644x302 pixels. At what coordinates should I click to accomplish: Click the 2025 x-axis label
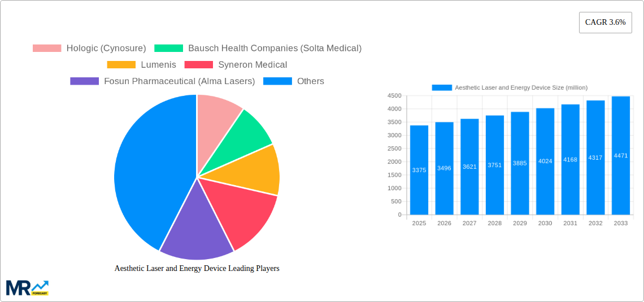click(x=419, y=223)
